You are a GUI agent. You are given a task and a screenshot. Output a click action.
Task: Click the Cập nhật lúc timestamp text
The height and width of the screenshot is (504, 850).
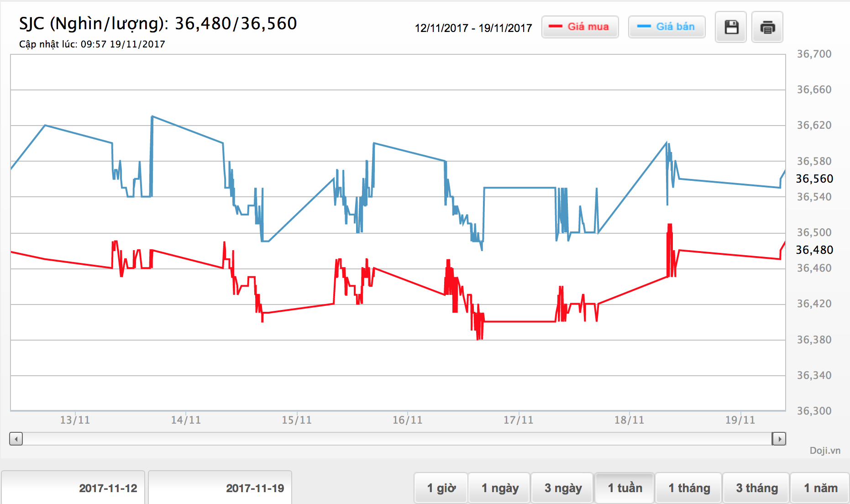tap(92, 44)
